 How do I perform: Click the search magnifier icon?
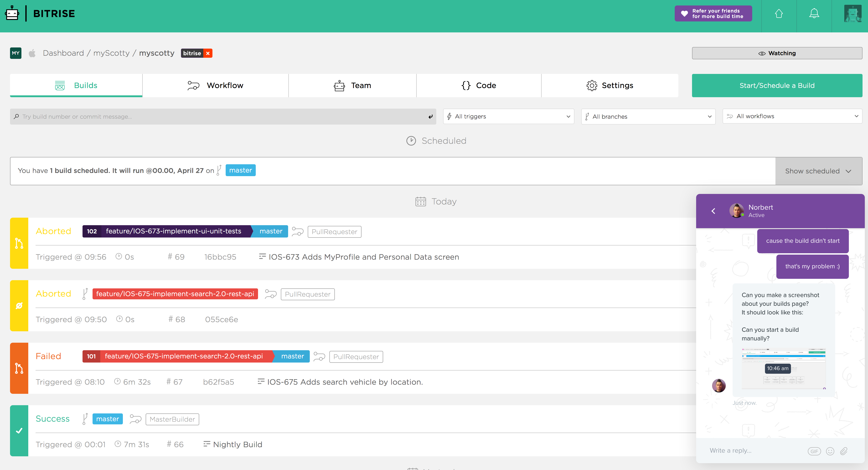click(x=16, y=116)
